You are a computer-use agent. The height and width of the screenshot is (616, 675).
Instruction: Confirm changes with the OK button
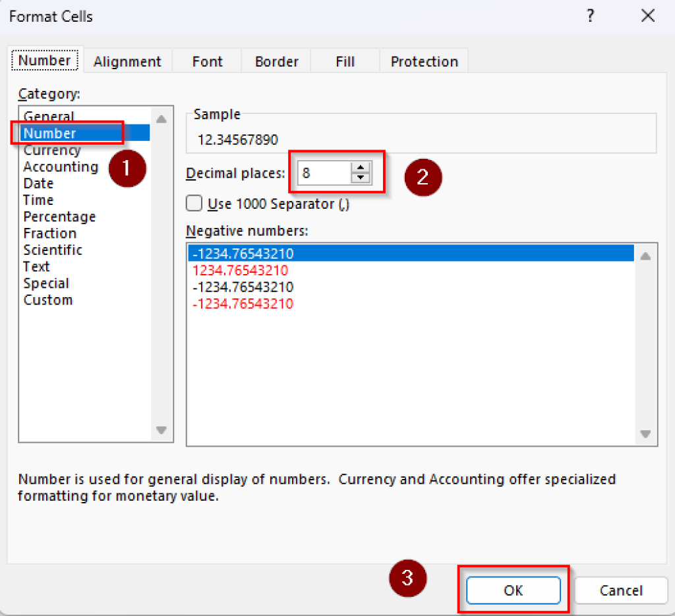tap(514, 590)
